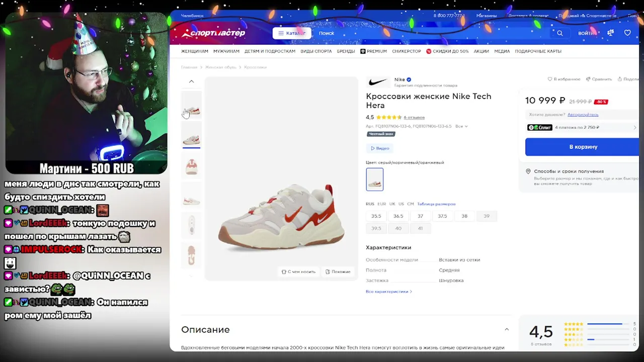Open the 6 отзывов reviews link
Image resolution: width=644 pixels, height=362 pixels.
click(x=414, y=117)
